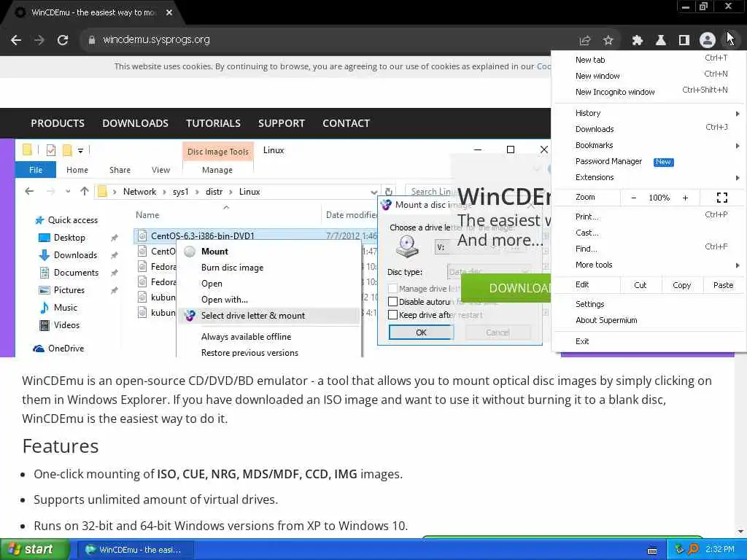Click the safely remove hardware tray icon
The image size is (747, 560).
[679, 550]
